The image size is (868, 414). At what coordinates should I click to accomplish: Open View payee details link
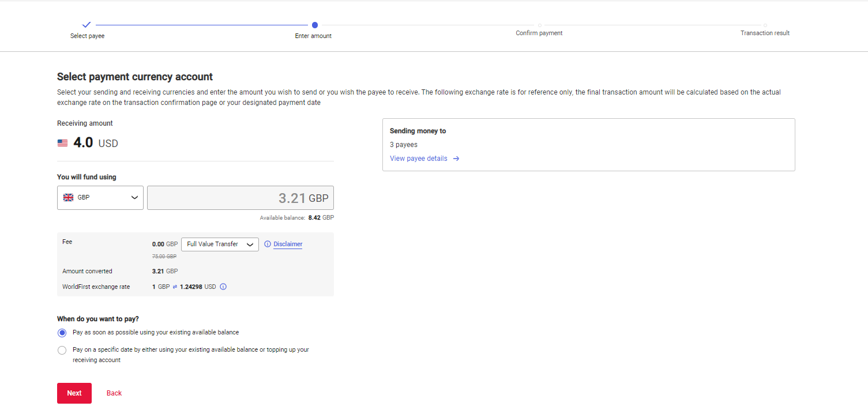tap(419, 159)
